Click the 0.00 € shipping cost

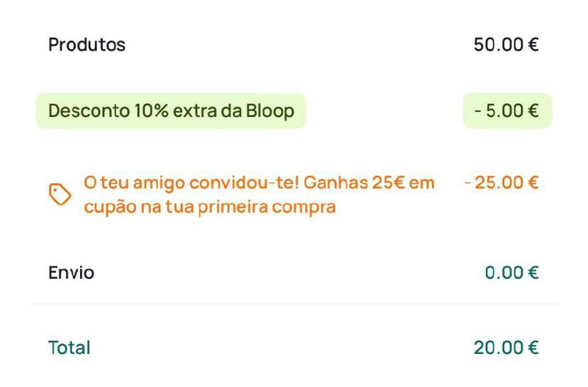(x=512, y=273)
